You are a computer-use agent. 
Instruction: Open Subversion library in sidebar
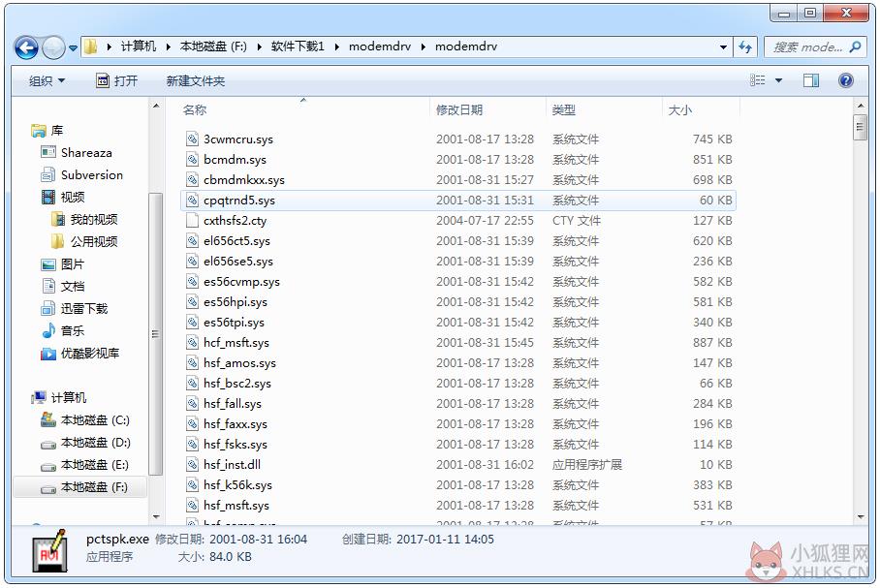[92, 175]
